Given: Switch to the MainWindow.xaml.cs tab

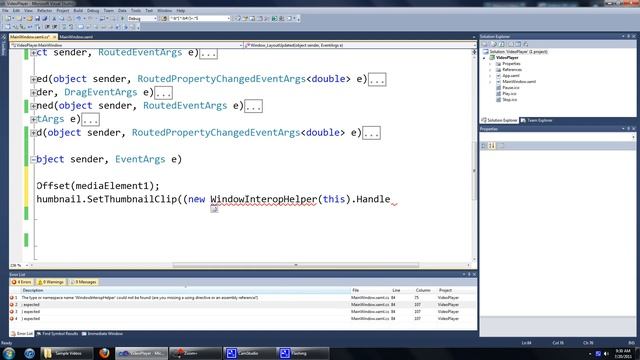Looking at the screenshot, I should tap(30, 37).
